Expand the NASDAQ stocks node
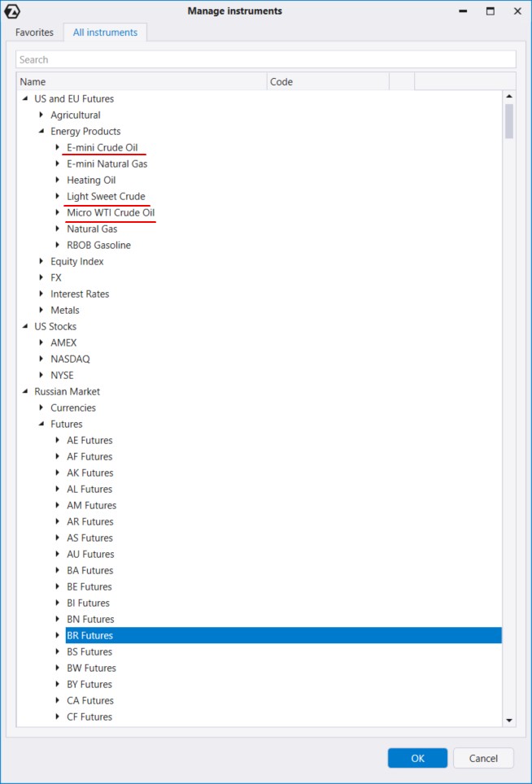Image resolution: width=532 pixels, height=784 pixels. [41, 359]
